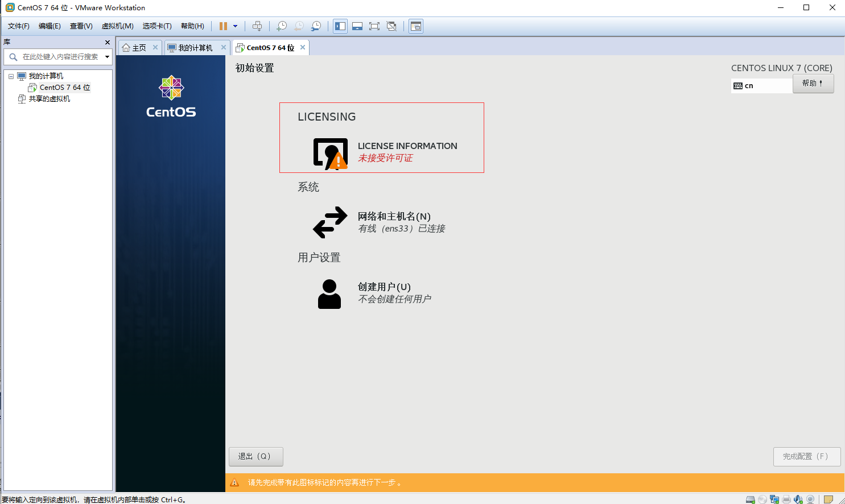The image size is (845, 504).
Task: Click the 帮助! help button
Action: pyautogui.click(x=813, y=84)
